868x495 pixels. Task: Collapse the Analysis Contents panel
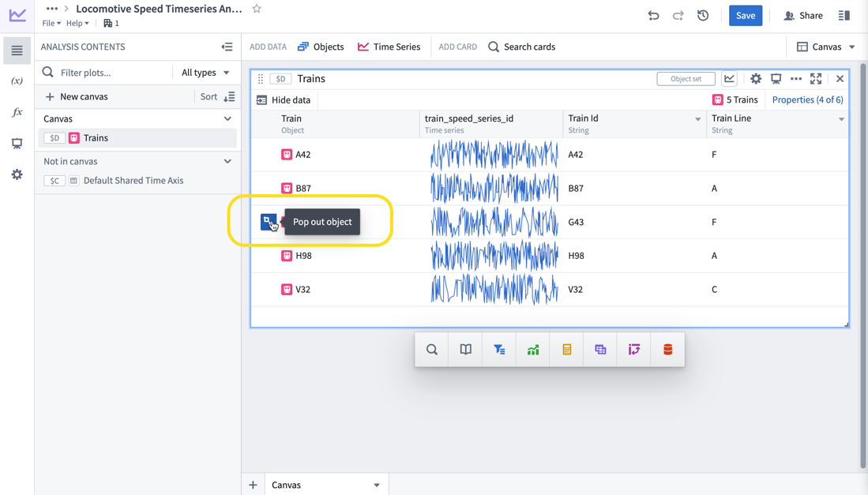pos(227,47)
